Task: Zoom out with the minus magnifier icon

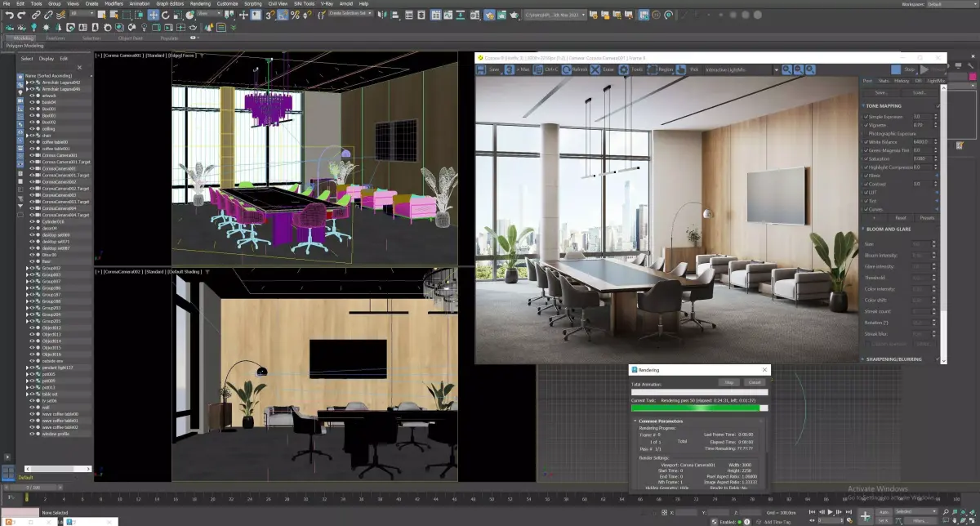Action: pos(798,69)
